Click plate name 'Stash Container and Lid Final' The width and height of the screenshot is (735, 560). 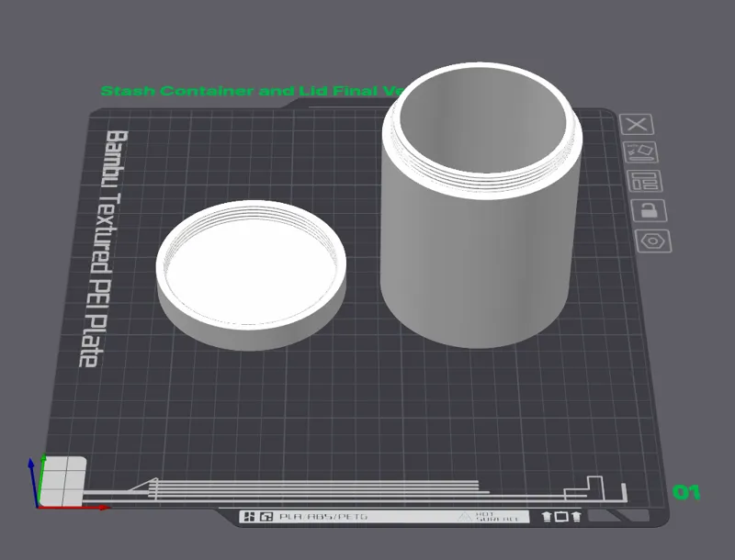tap(251, 91)
